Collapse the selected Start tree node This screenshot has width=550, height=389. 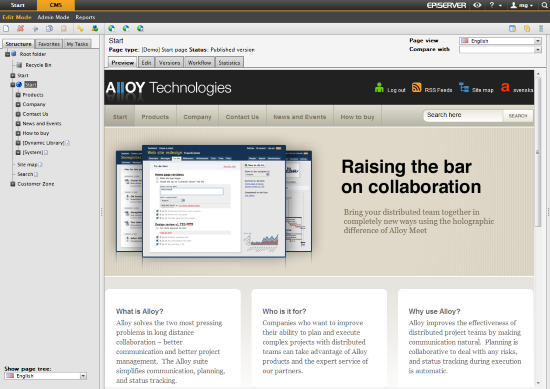[x=13, y=85]
